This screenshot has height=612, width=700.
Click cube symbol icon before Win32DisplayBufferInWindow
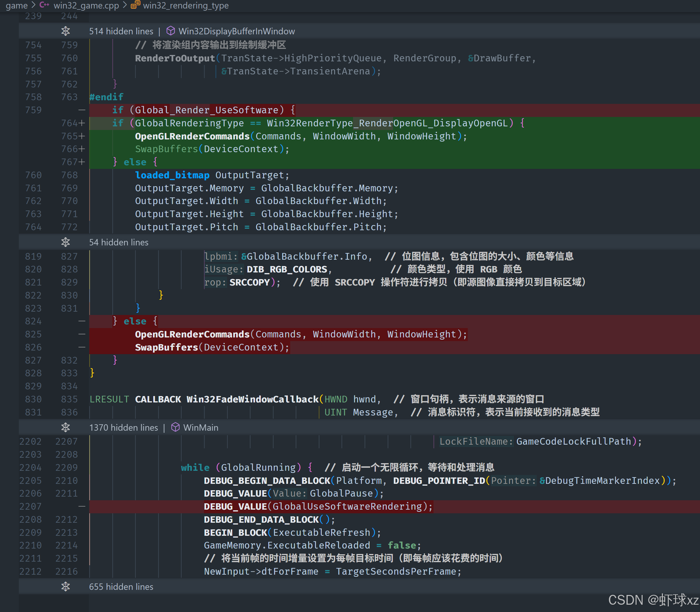171,31
